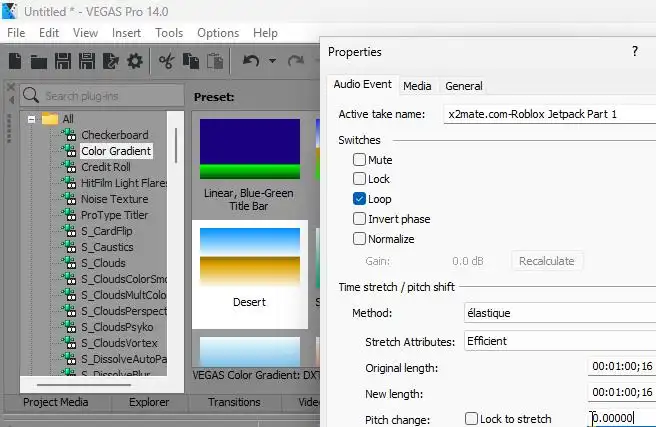Click the All folder icon
Screen dimensions: 656x427
[50, 119]
